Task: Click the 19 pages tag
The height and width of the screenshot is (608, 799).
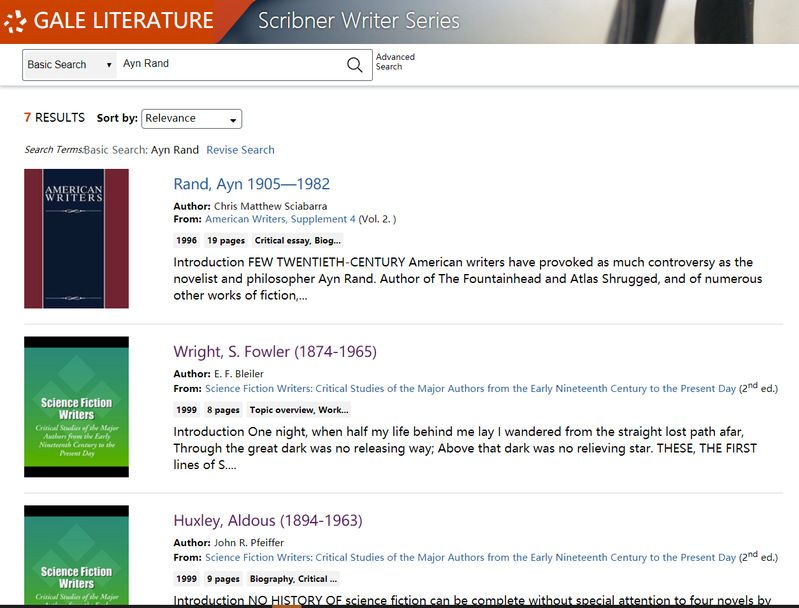Action: [226, 241]
